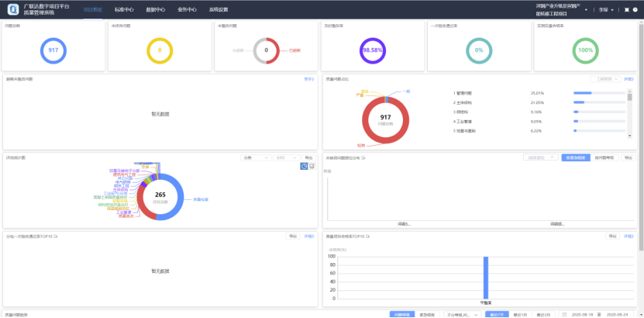Click the fullscreen icon in top bar
This screenshot has height=318, width=644.
[x=626, y=10]
